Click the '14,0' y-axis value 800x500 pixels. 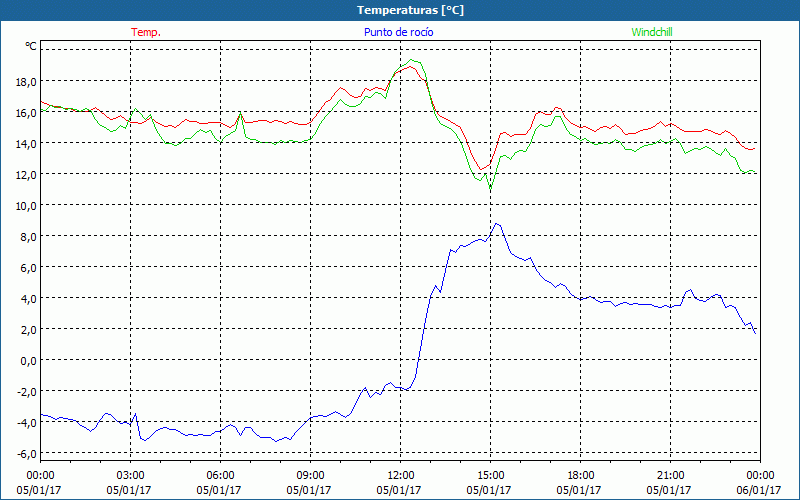click(26, 144)
